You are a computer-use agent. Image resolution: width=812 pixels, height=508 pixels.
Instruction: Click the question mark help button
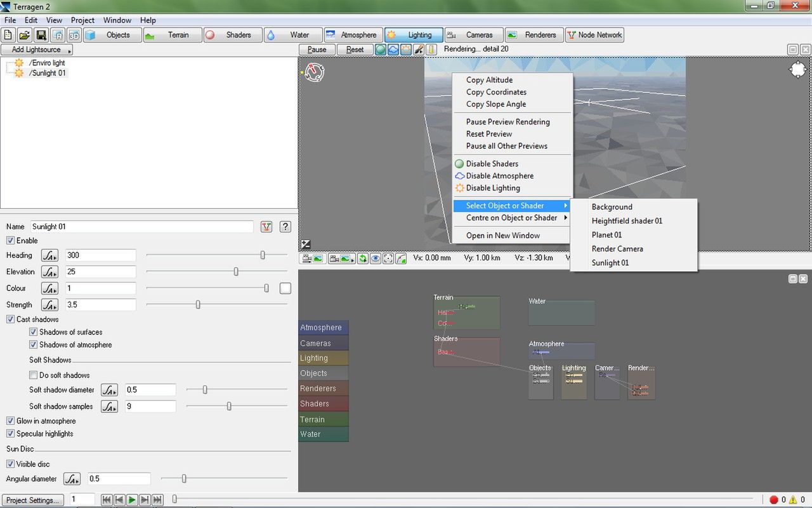(285, 227)
